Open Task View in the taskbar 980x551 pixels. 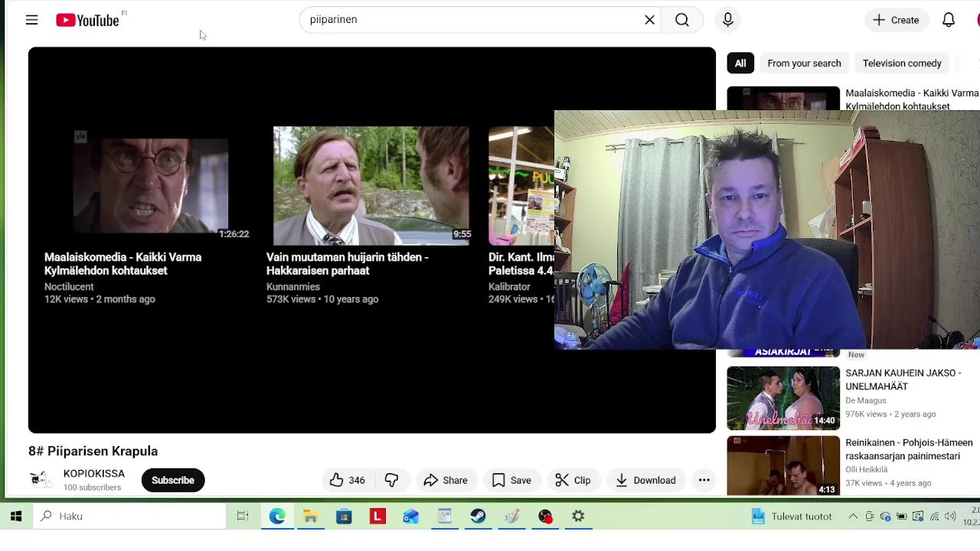tap(243, 517)
